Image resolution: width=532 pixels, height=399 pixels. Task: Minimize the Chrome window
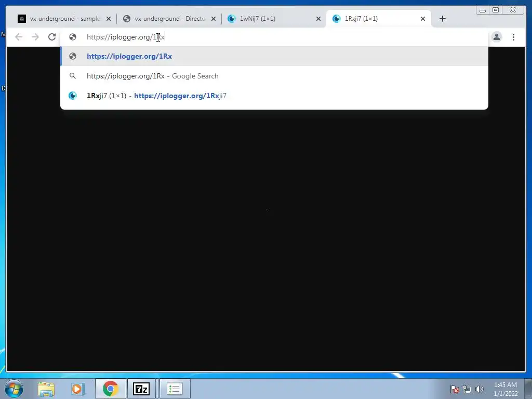483,10
